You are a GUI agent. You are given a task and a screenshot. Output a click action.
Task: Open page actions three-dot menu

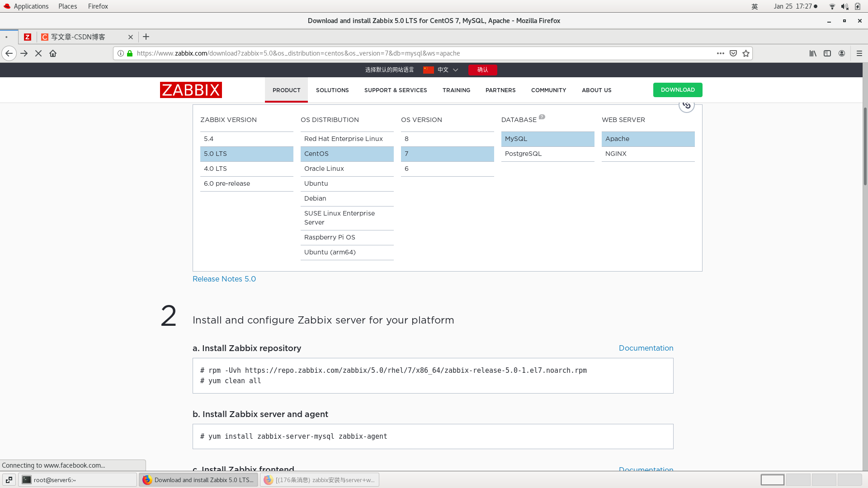click(720, 53)
